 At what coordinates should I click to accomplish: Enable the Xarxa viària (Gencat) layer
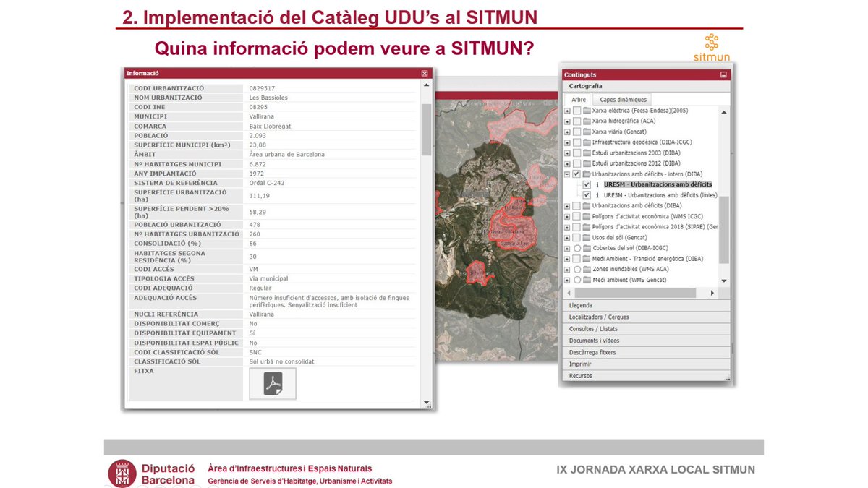576,133
